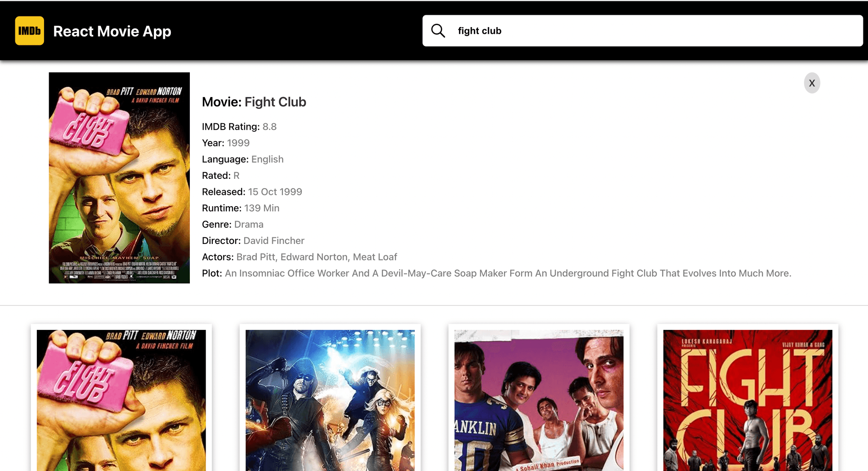Click the Runtime value 139 Min
Screen dimensions: 868x471
262,208
